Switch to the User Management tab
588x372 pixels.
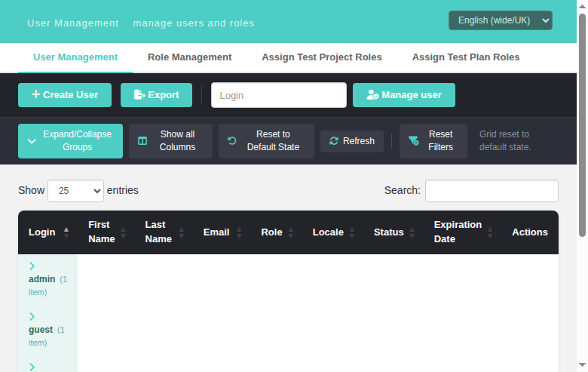click(75, 57)
